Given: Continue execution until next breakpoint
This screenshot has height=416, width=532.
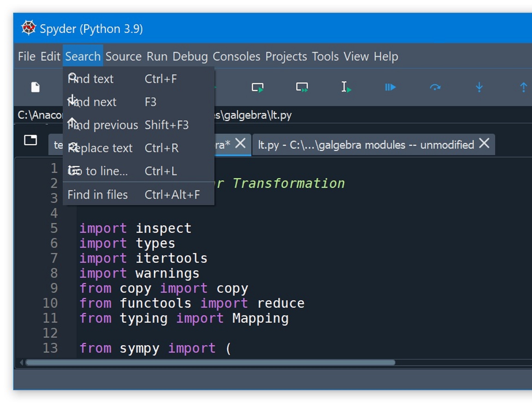Looking at the screenshot, I should pyautogui.click(x=390, y=87).
